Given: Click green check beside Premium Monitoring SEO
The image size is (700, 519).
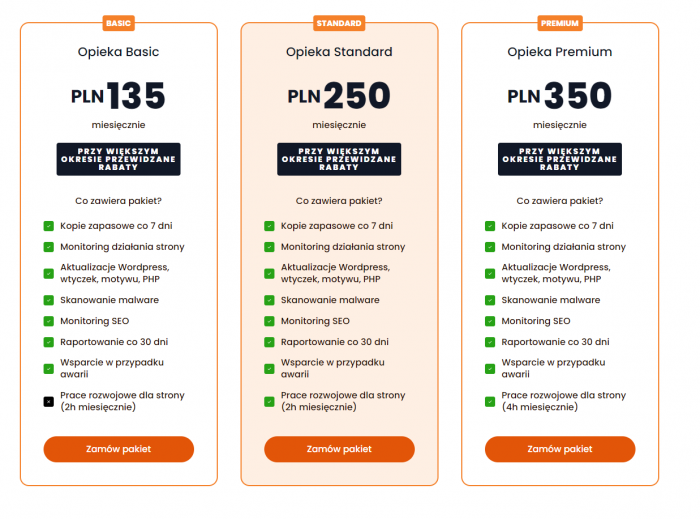Looking at the screenshot, I should pos(490,321).
